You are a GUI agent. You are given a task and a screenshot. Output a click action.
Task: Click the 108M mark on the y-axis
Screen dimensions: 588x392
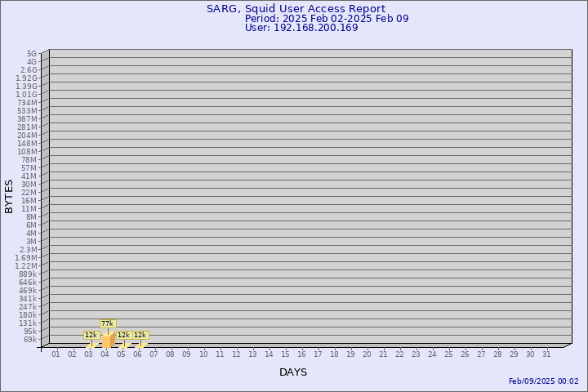pos(27,151)
